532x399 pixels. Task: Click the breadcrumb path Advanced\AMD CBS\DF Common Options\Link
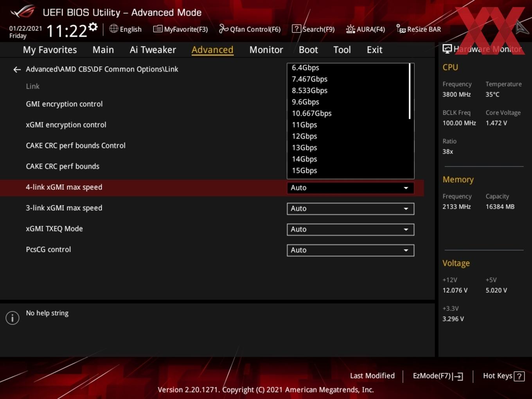[x=102, y=69]
